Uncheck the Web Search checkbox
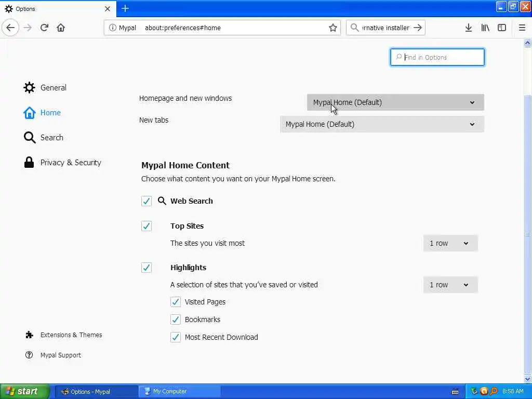Screen dimensions: 532x399 pos(146,201)
